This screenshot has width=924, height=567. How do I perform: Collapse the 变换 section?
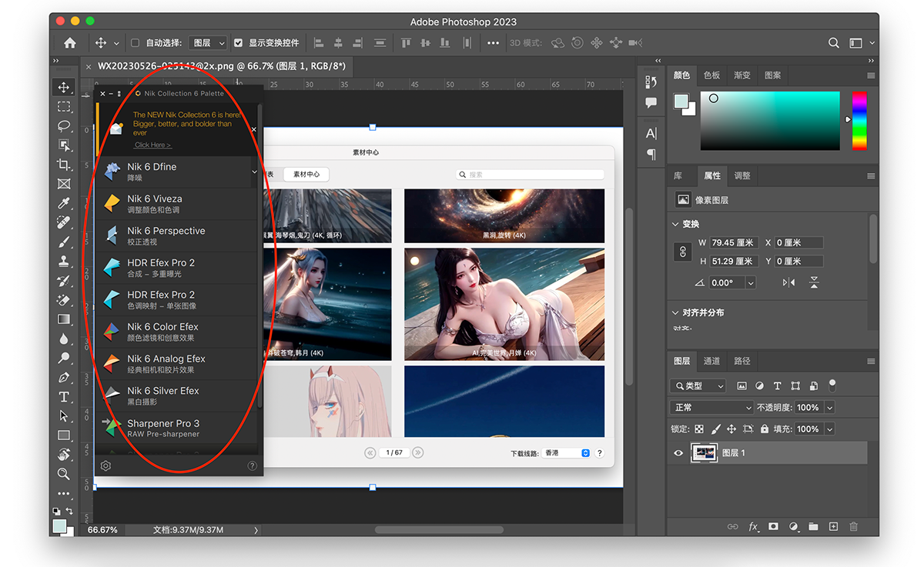[x=676, y=224]
